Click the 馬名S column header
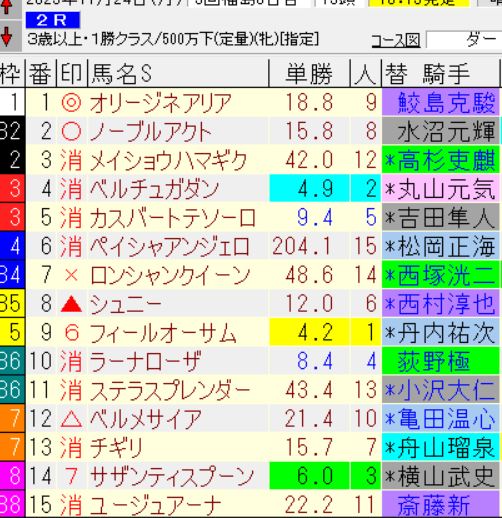Image resolution: width=502 pixels, height=518 pixels. pyautogui.click(x=178, y=73)
